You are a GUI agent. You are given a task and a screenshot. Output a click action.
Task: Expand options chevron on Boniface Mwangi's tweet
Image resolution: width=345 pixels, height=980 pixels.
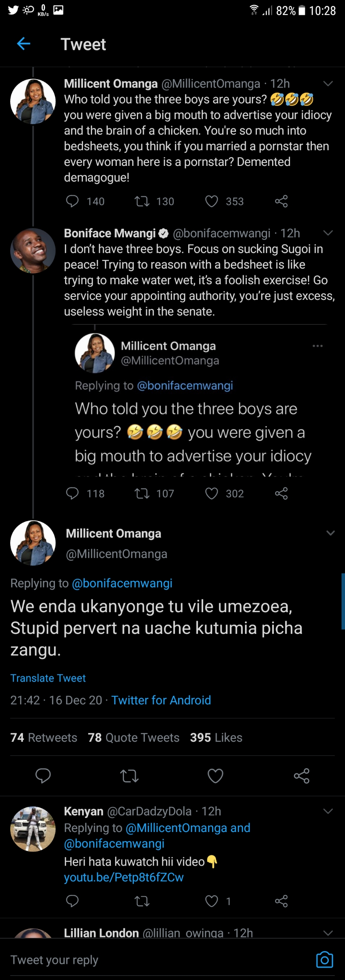[x=328, y=233]
